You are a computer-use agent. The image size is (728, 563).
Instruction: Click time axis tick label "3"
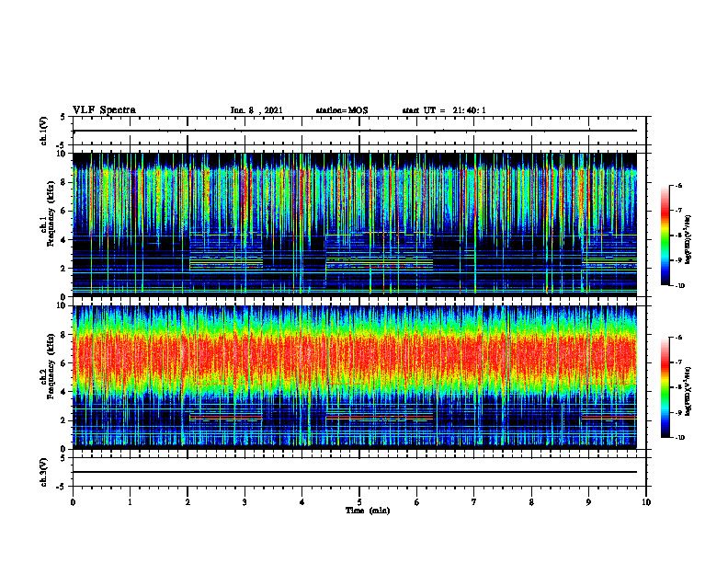pyautogui.click(x=245, y=502)
